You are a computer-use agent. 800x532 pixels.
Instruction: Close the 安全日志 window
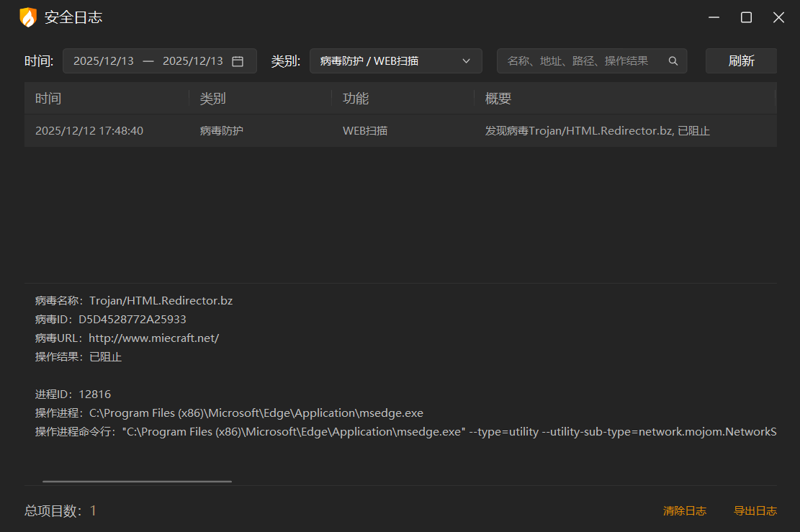(778, 17)
